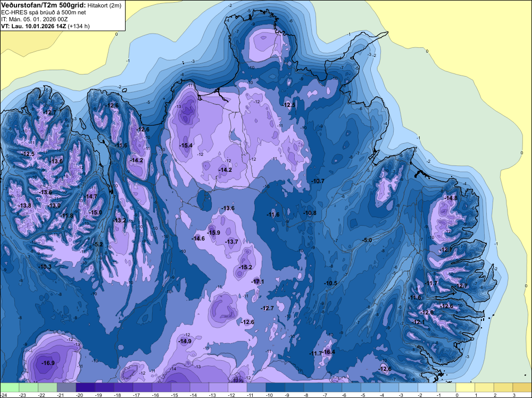Image resolution: width=532 pixels, height=398 pixels.
Task: Click the blue legend swatch labeled -7
Action: coord(332,387)
